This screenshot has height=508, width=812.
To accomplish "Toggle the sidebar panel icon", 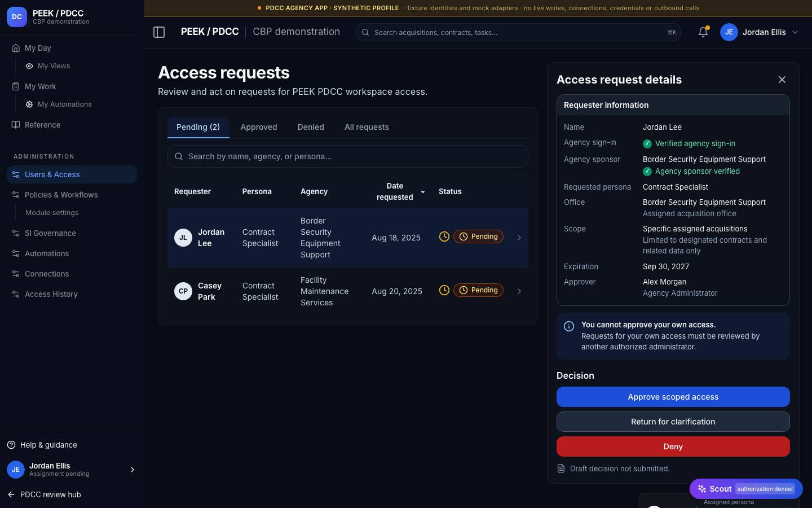I will (159, 32).
